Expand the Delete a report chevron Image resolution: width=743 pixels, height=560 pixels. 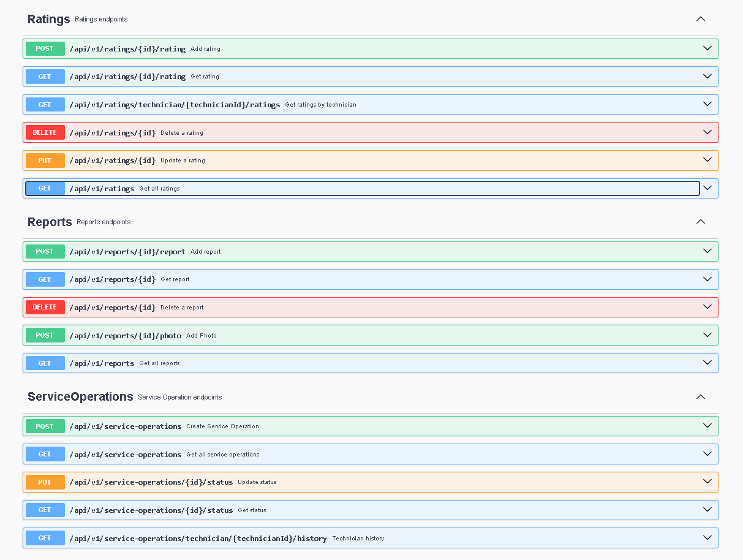click(x=707, y=307)
